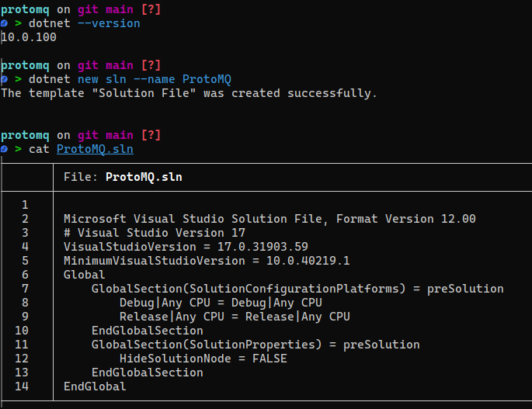Click the prompt icon beside the cat command

(x=5, y=149)
